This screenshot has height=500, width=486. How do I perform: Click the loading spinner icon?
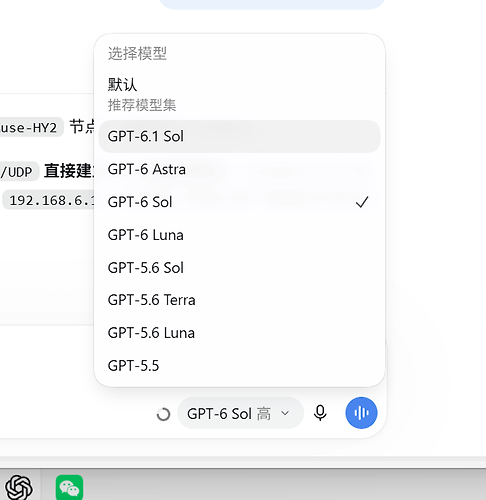[x=163, y=414]
